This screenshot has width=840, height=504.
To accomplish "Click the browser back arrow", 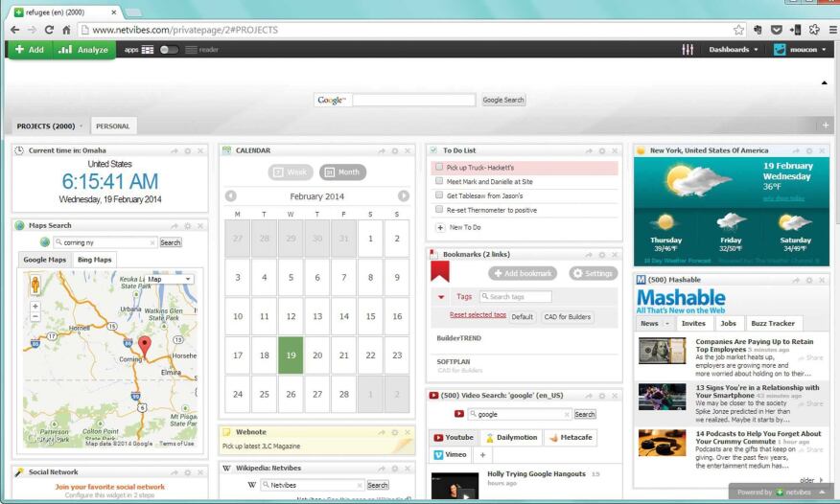I will (x=15, y=30).
